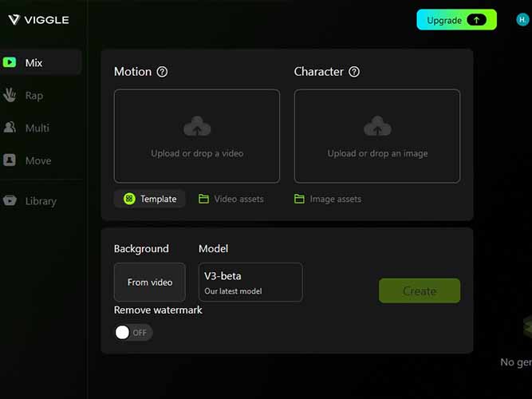Click the Image assets folder icon

[299, 199]
